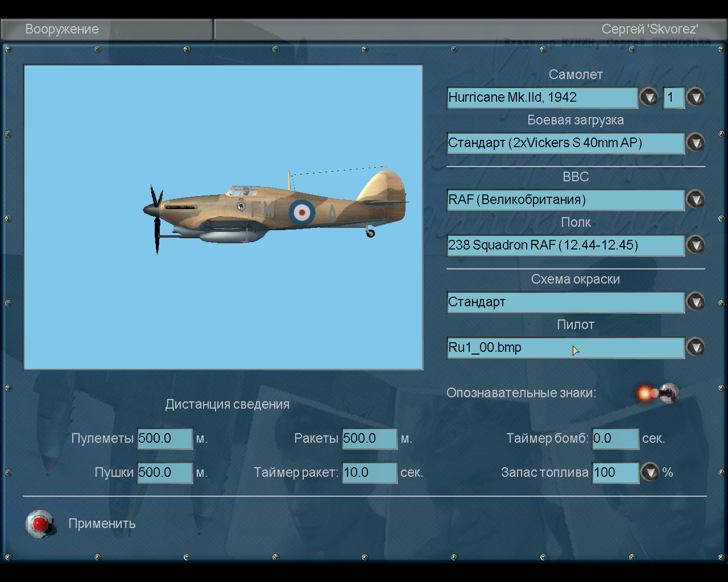Click the Ru1_00.bmp pilot field
728x582 pixels.
click(x=565, y=347)
